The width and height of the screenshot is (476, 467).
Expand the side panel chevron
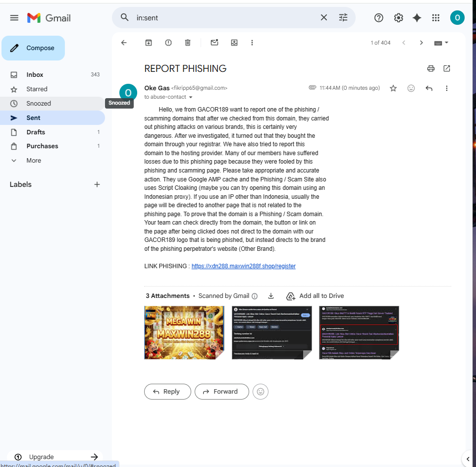[468, 459]
